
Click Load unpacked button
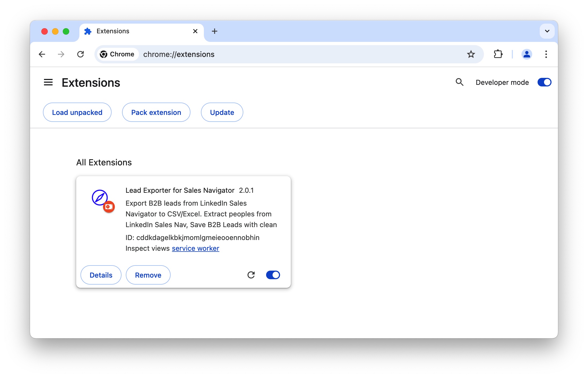77,112
